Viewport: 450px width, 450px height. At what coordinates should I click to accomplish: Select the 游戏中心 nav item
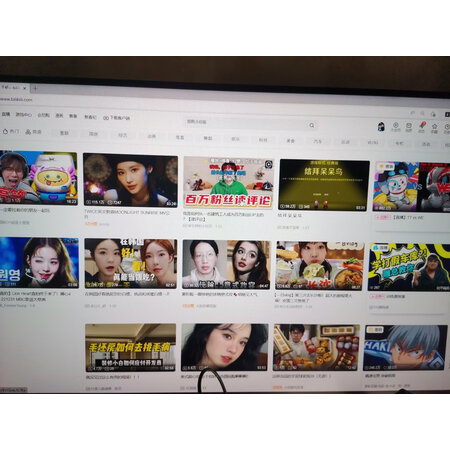click(23, 115)
